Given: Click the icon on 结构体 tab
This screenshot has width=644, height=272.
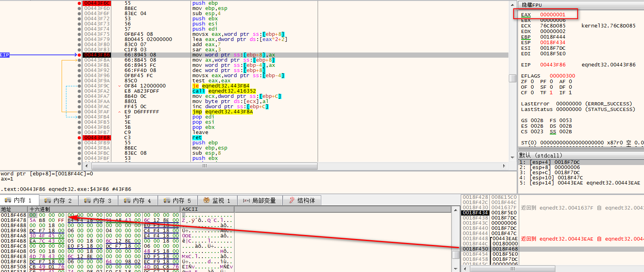Looking at the screenshot, I should pos(292,200).
